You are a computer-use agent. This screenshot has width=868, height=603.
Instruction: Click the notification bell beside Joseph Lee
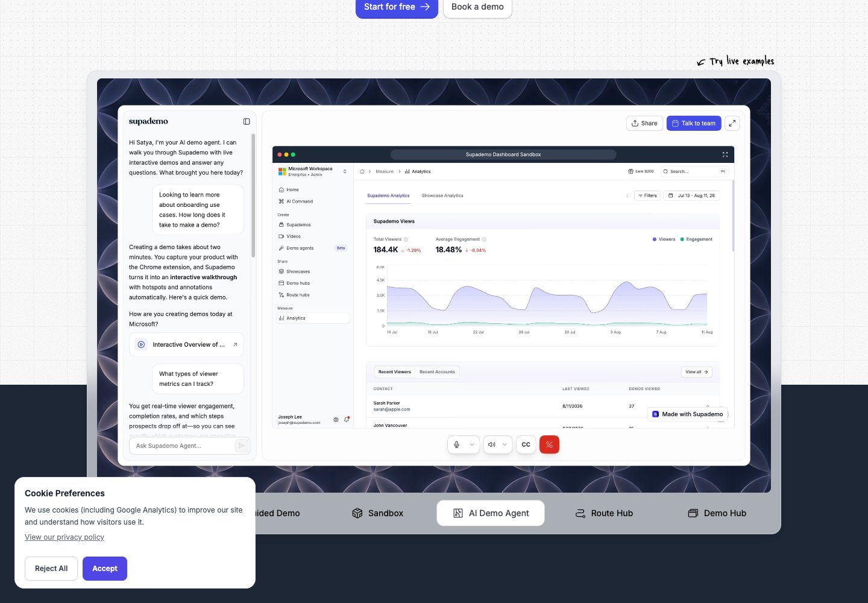point(347,420)
